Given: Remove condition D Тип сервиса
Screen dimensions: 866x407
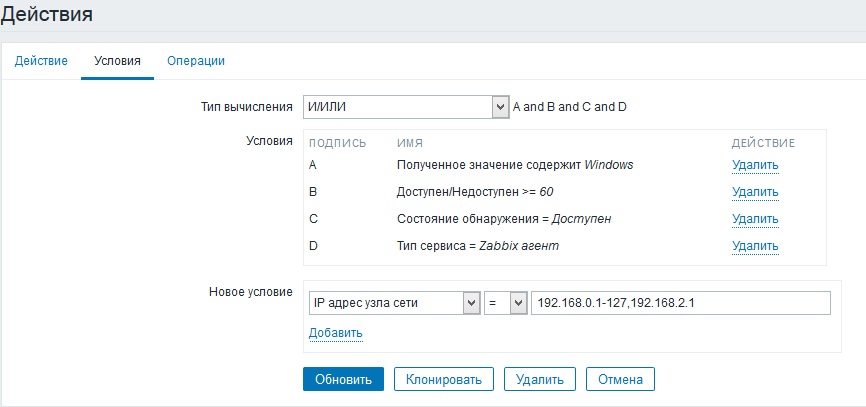Looking at the screenshot, I should point(755,246).
